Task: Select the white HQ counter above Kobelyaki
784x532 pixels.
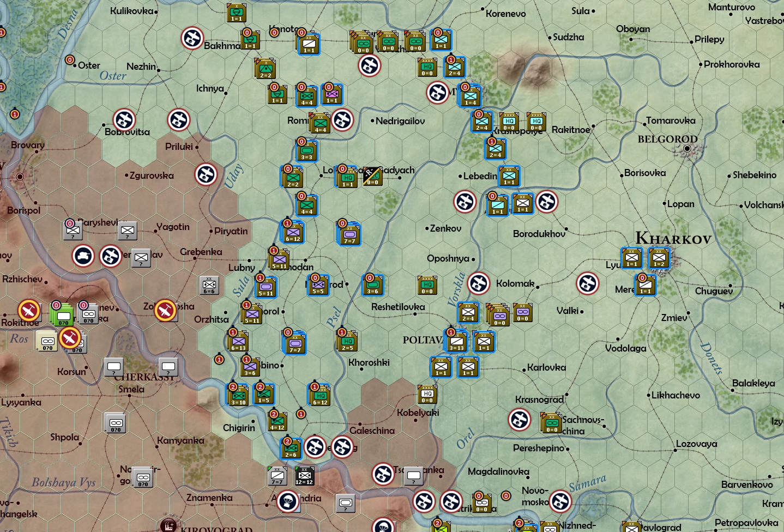Action: click(x=427, y=394)
